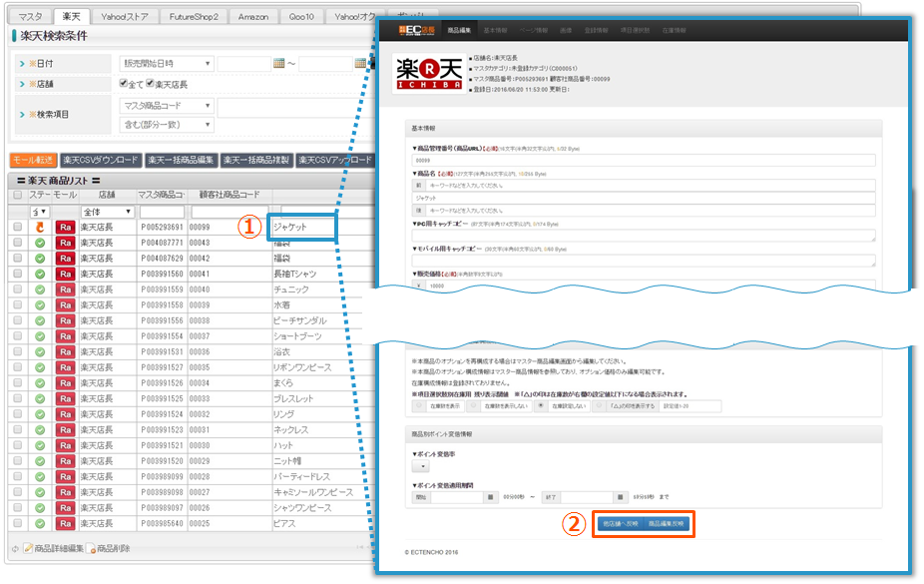Click the Ra mall icon in row P003991531
Screen dimensions: 924x584
click(65, 351)
